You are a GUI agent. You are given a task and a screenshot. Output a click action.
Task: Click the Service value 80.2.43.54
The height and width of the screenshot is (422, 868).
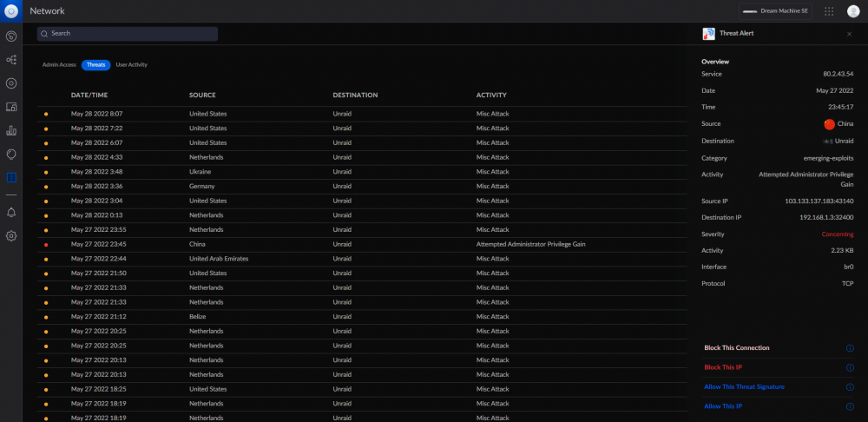coord(838,74)
